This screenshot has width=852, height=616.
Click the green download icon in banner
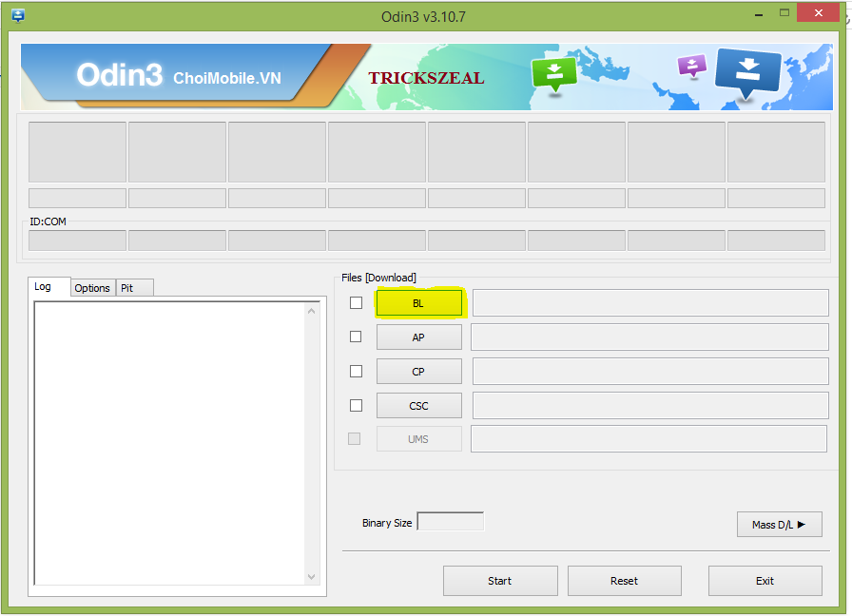coord(554,75)
